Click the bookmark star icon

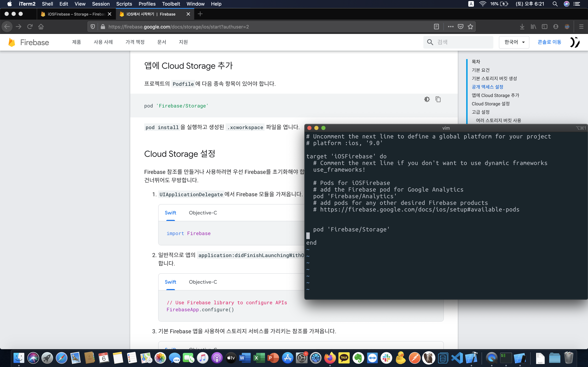tap(470, 27)
